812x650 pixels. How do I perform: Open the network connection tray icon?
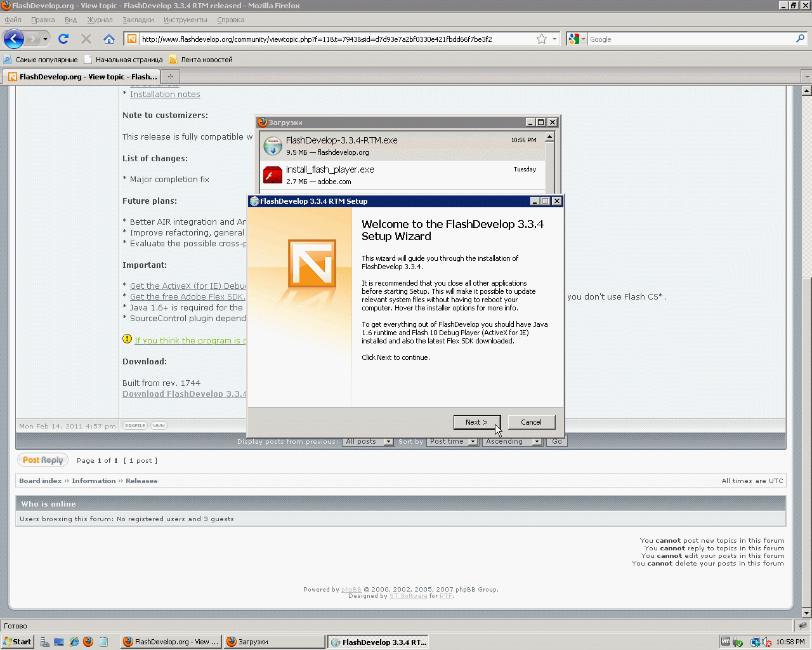click(755, 642)
